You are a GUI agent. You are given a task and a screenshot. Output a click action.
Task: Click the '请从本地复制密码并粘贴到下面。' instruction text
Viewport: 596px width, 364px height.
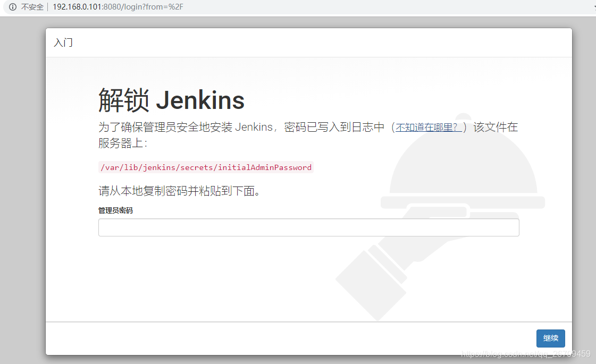coord(179,191)
